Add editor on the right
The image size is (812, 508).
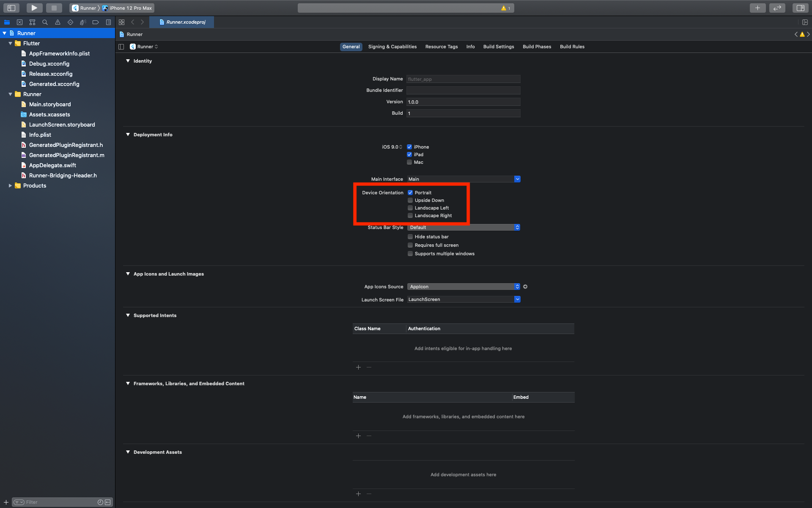point(805,22)
